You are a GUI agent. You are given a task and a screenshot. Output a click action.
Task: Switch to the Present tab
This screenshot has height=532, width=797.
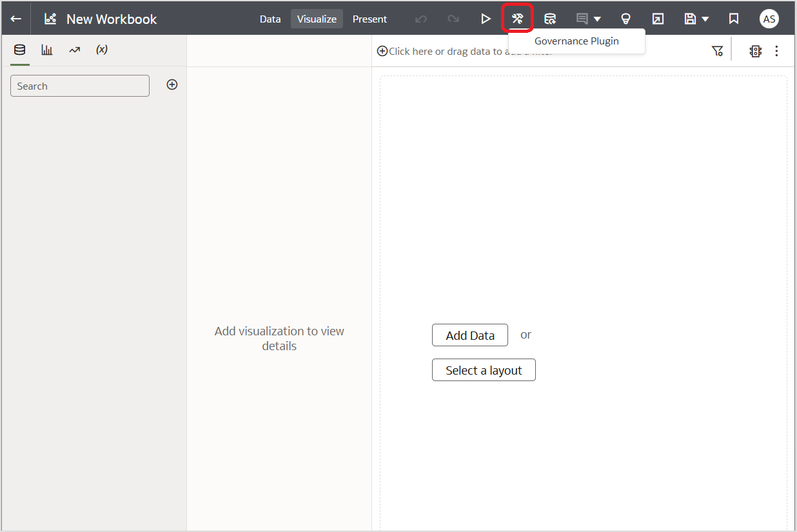(369, 19)
